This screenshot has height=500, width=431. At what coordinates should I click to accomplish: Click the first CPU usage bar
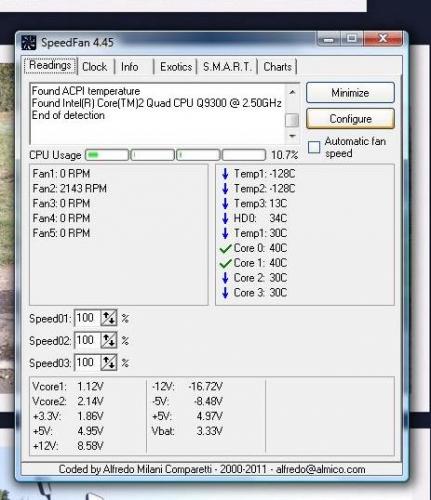point(107,155)
